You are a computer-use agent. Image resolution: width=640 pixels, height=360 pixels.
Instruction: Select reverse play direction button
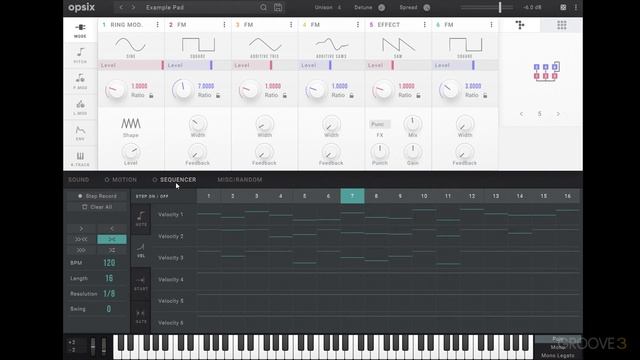(112, 228)
